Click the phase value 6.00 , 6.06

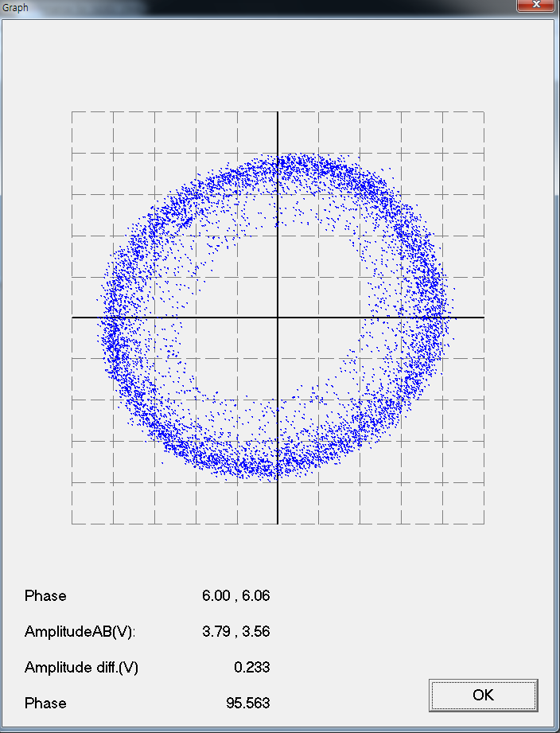[236, 596]
